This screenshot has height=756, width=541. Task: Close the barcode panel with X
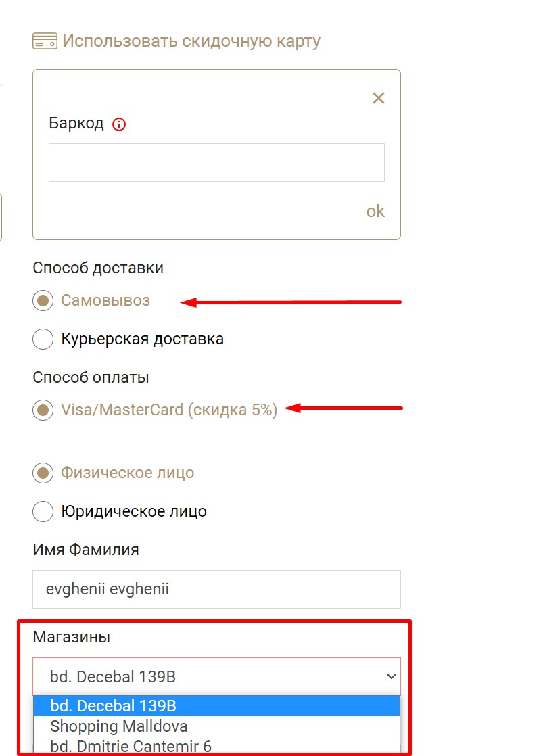point(379,98)
